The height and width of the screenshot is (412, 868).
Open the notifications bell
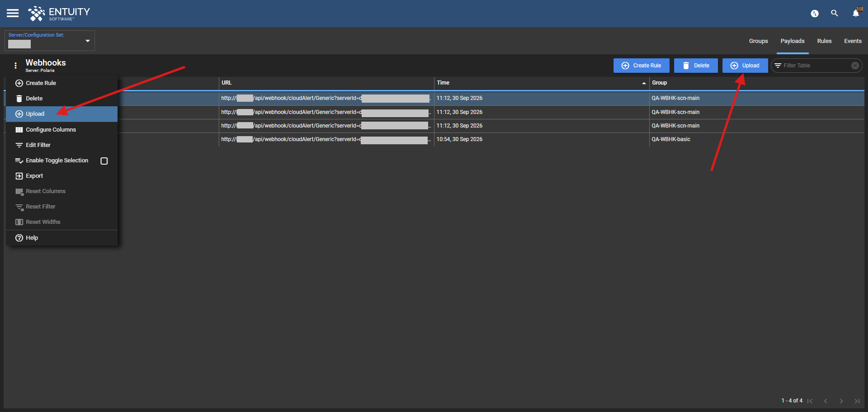[x=856, y=13]
